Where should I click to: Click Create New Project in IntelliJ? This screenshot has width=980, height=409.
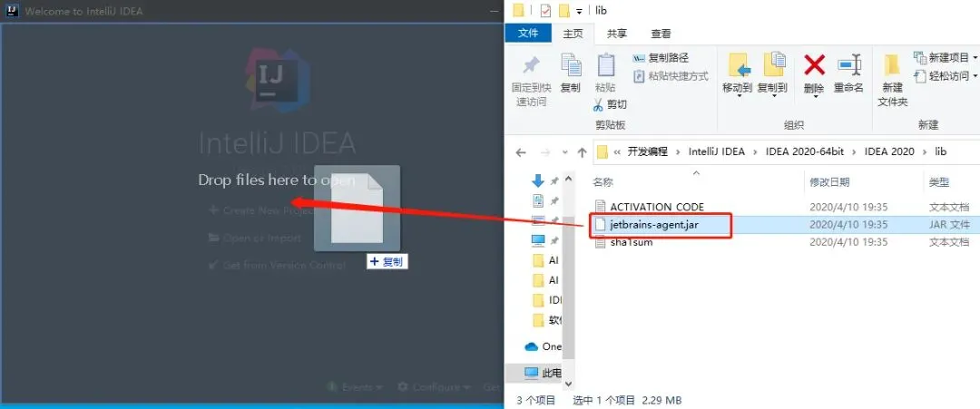[261, 210]
